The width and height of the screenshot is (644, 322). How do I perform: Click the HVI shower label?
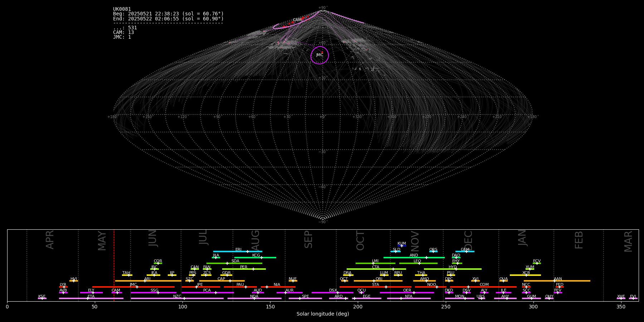click(74, 279)
